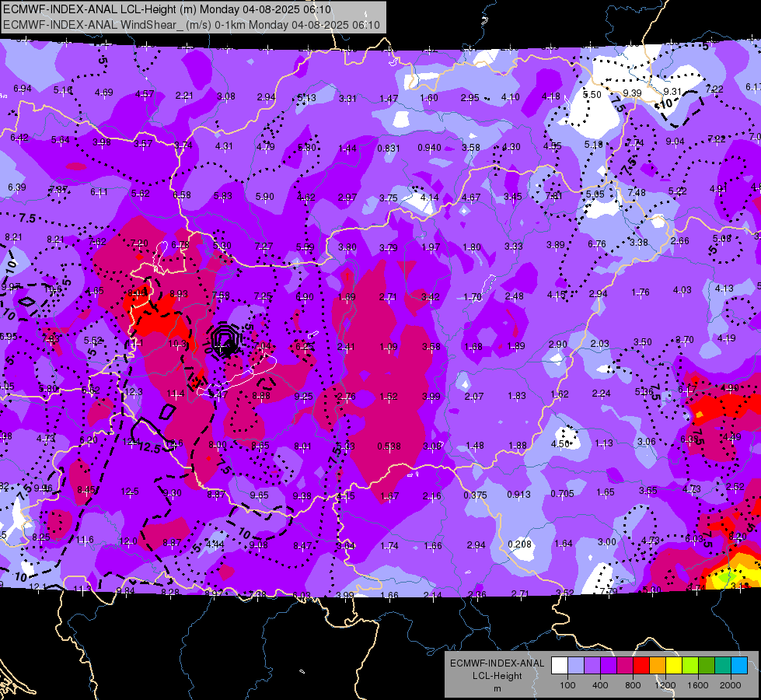Image resolution: width=761 pixels, height=700 pixels.
Task: Select the lime green legend swatch
Action: (690, 666)
